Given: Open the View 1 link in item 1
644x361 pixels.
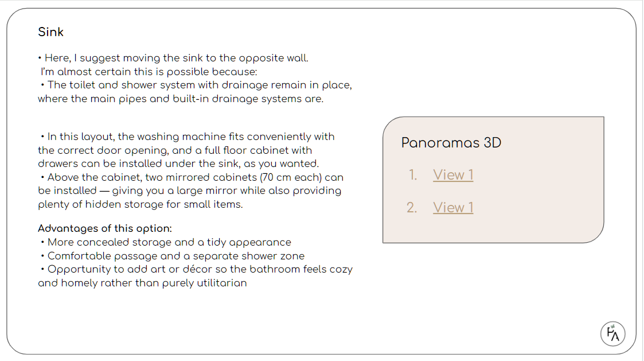Looking at the screenshot, I should pyautogui.click(x=453, y=175).
